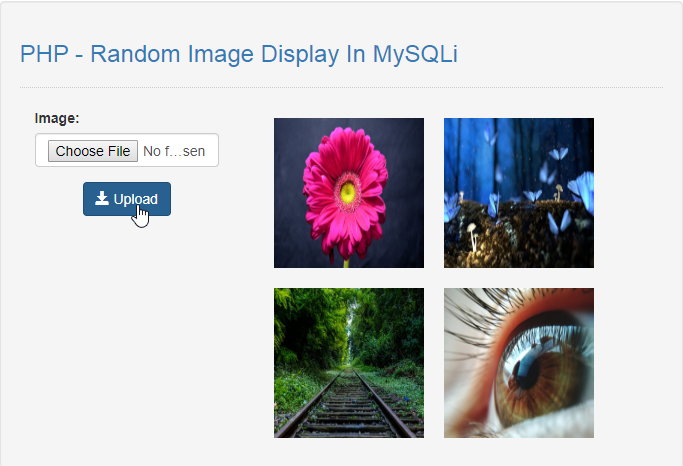
Task: Select the brown eye close-up thumbnail
Action: [x=519, y=363]
